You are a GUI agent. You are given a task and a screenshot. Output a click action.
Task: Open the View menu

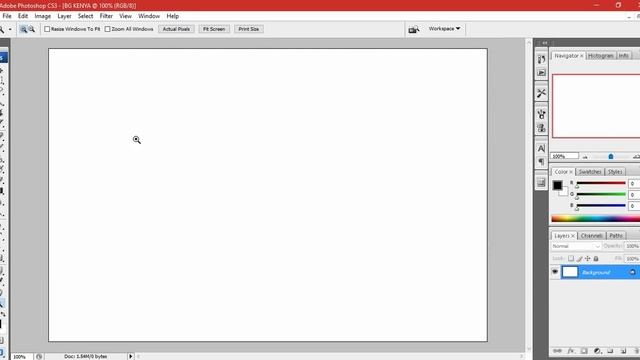point(125,16)
